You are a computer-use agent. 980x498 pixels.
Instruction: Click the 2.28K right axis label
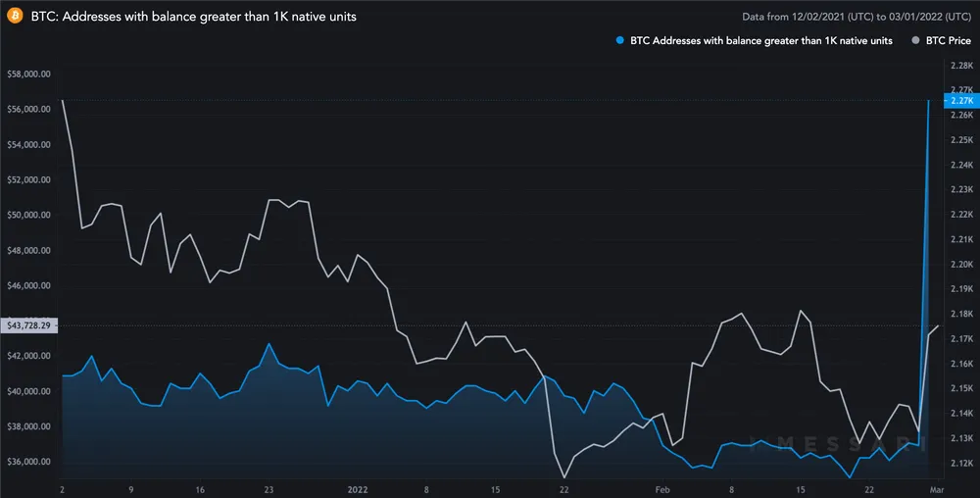coord(960,66)
